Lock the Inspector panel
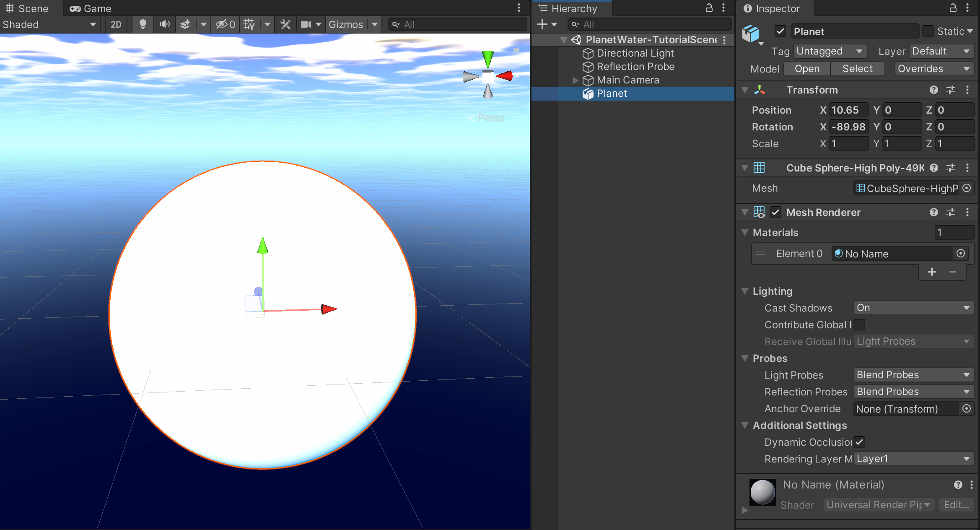The width and height of the screenshot is (980, 530). click(953, 8)
